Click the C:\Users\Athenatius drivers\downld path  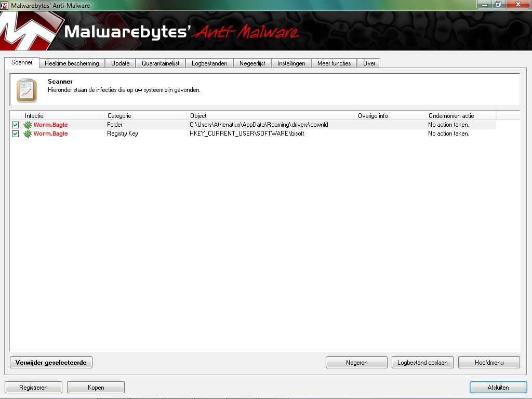[259, 125]
